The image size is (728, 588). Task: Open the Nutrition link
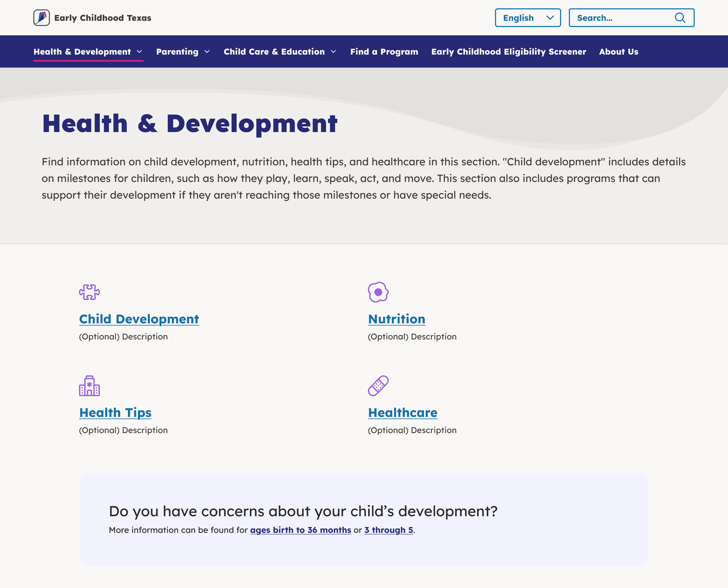pos(396,319)
